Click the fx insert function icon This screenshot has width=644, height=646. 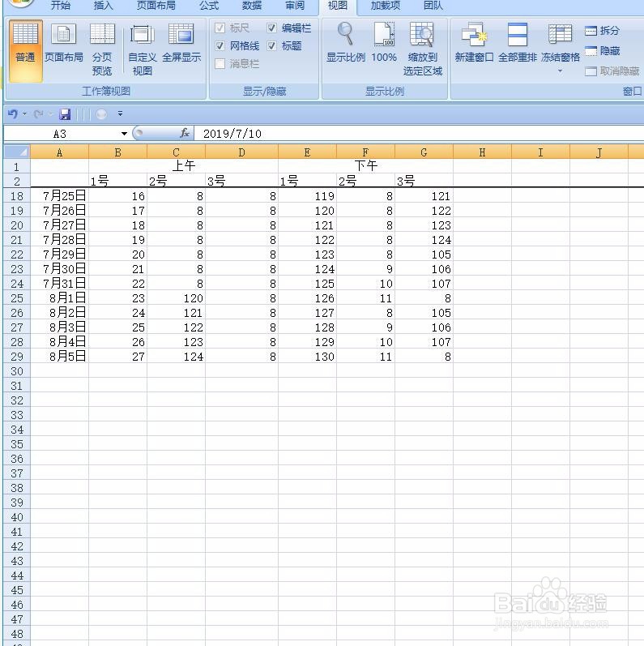(185, 133)
